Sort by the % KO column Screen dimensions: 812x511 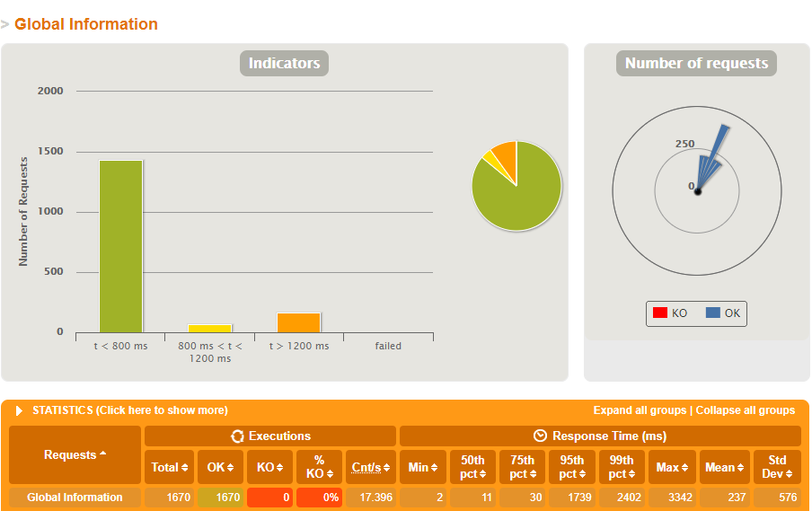[x=319, y=467]
